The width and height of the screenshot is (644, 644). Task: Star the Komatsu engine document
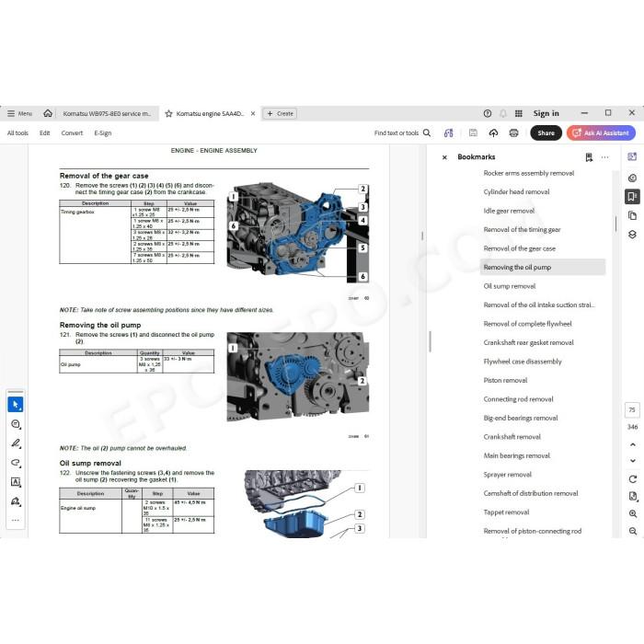point(168,114)
